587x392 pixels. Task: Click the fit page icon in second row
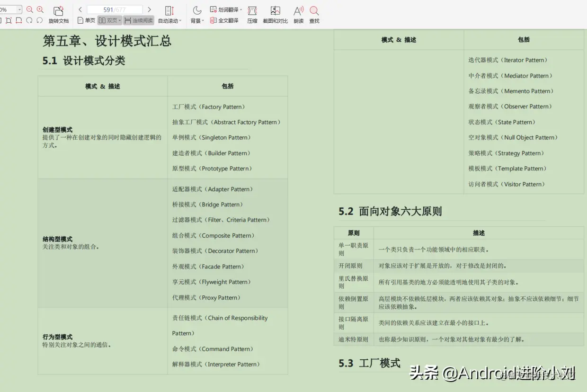9,20
